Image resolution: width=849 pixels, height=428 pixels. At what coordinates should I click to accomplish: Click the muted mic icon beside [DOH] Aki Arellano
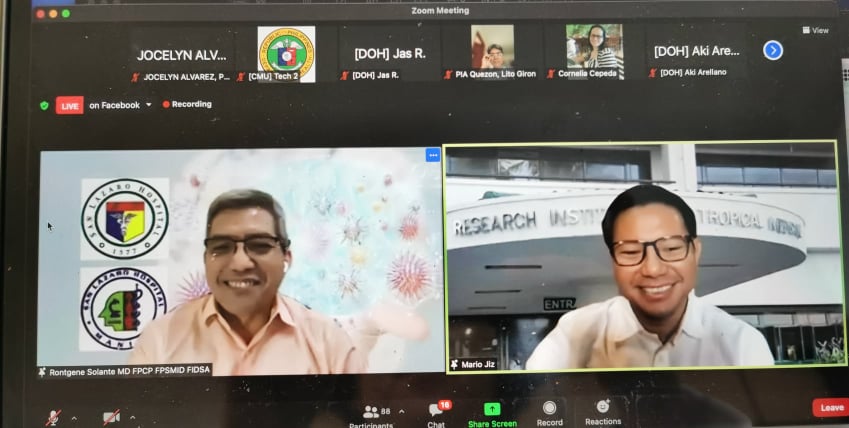652,73
